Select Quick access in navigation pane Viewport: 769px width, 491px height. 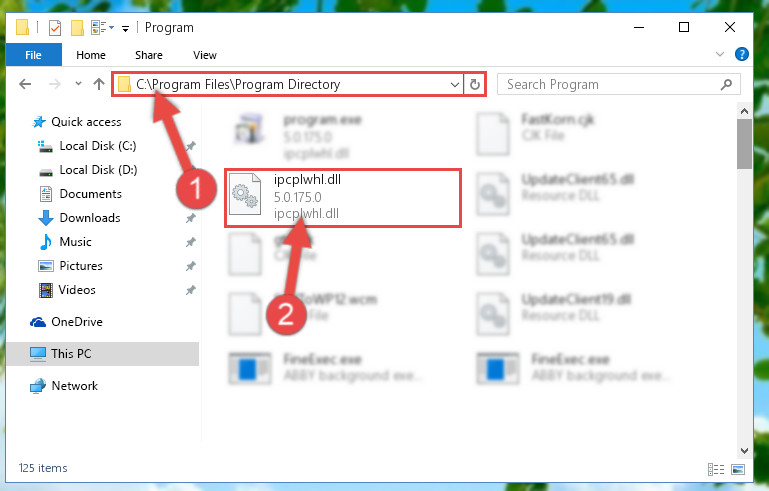[x=86, y=122]
